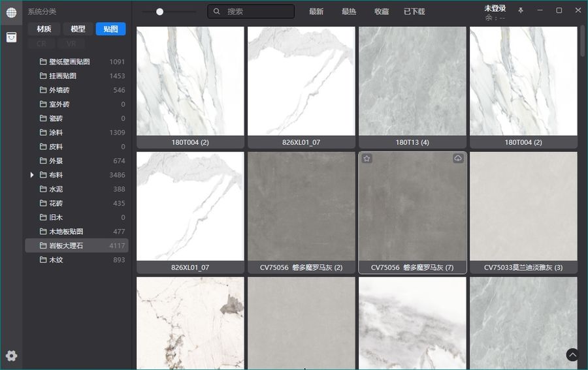
Task: Favorite CV75056 (7) with star icon
Action: (367, 159)
